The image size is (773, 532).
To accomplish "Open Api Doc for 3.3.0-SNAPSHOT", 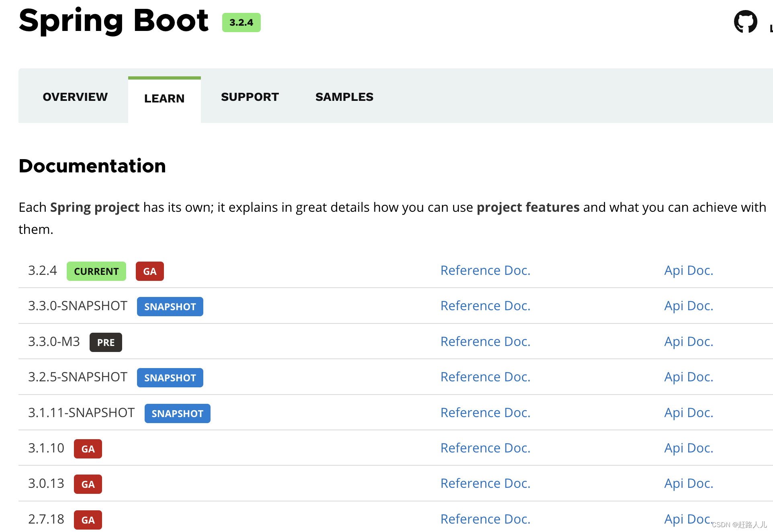I will click(689, 306).
